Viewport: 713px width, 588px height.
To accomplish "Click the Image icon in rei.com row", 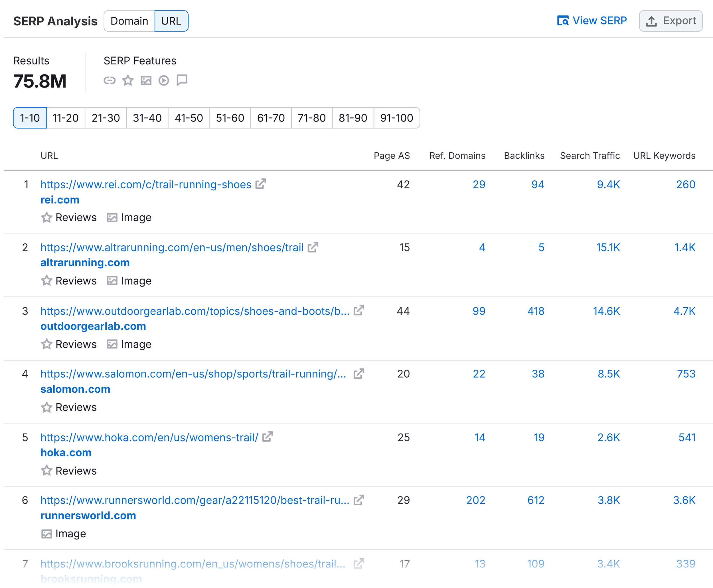I will [112, 217].
